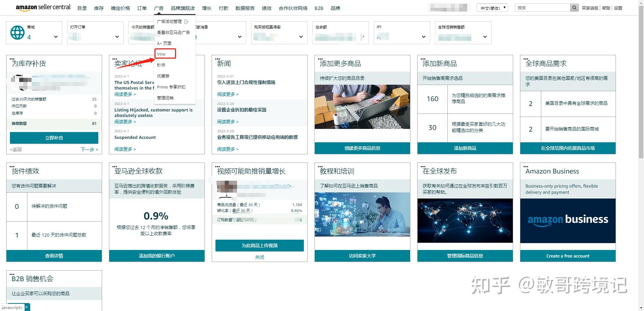This screenshot has height=311, width=644.
Task: Open the three-dot menu on 货件绩效 card
Action: 12,167
